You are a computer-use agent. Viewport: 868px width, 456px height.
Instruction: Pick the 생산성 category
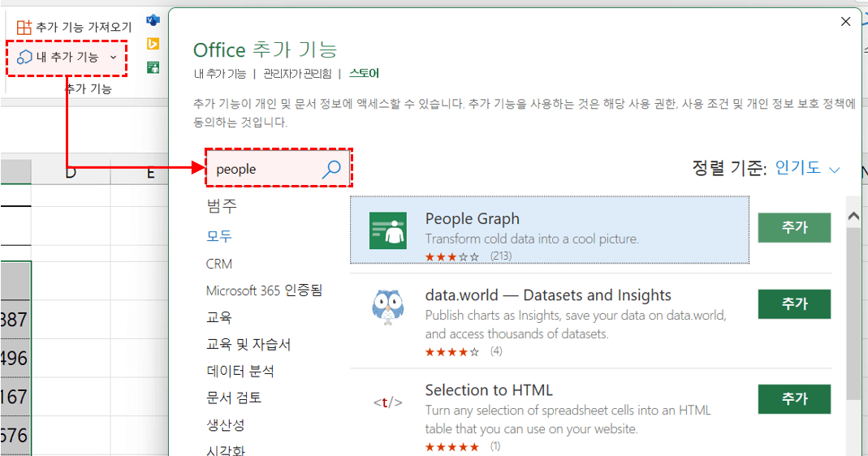pyautogui.click(x=225, y=425)
